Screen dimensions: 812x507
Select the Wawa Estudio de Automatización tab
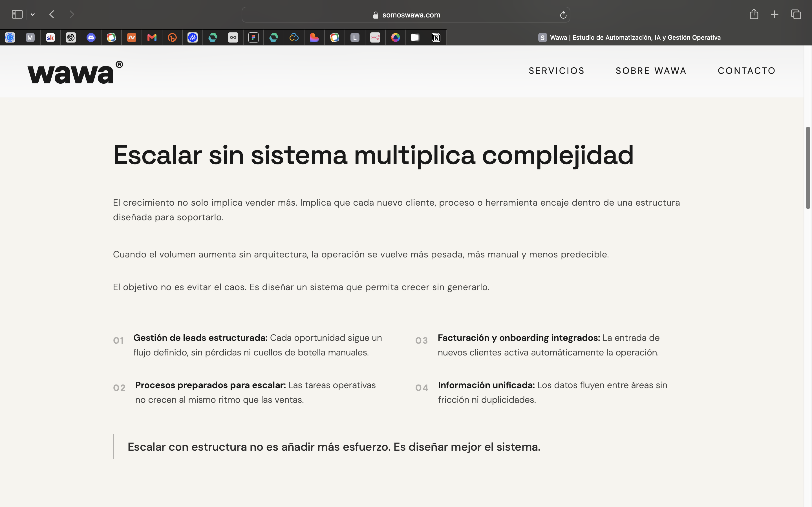629,37
